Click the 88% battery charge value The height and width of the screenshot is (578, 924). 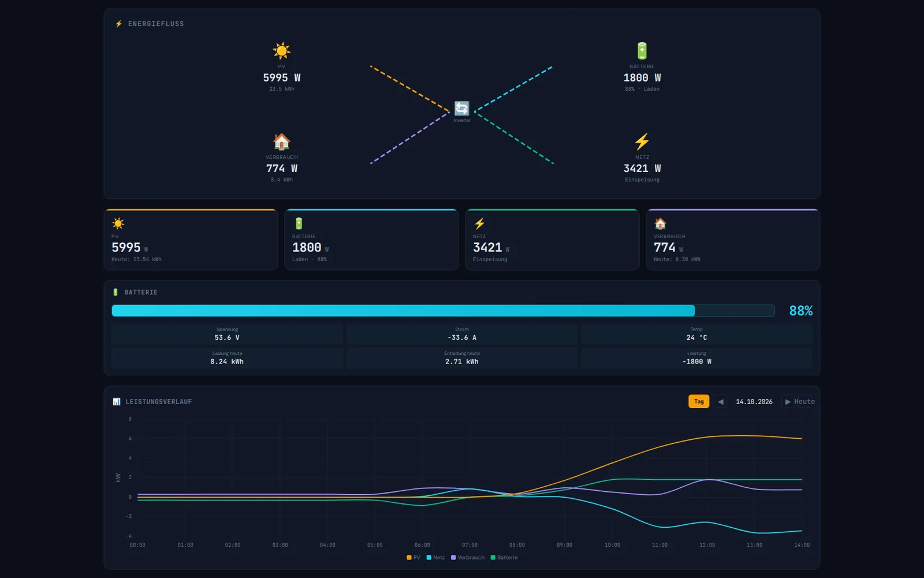(801, 311)
